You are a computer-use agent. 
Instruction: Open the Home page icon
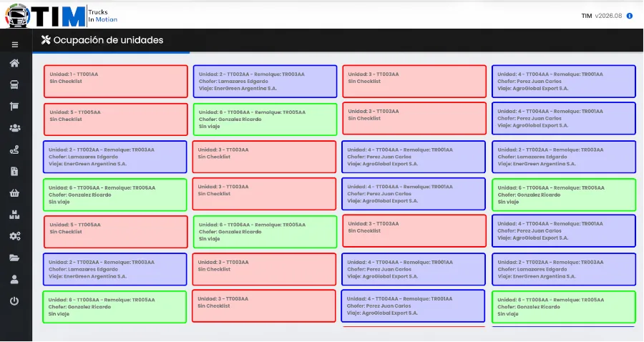(x=14, y=63)
